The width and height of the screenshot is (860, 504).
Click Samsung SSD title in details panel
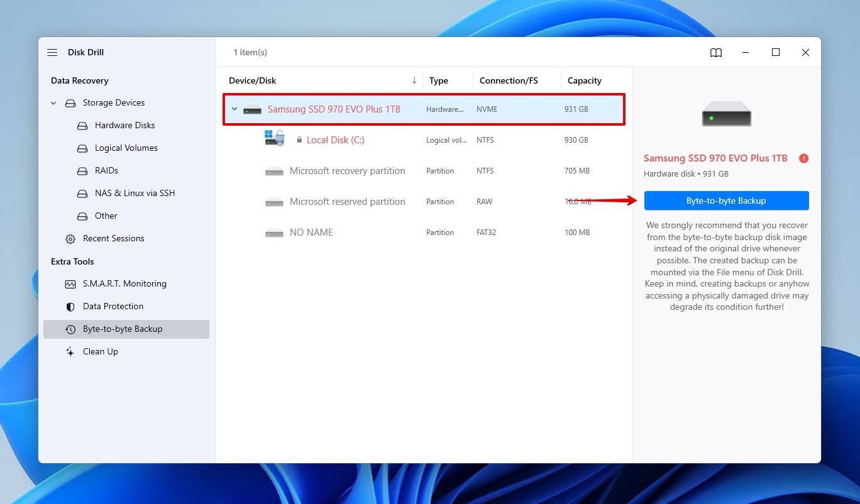pos(715,158)
